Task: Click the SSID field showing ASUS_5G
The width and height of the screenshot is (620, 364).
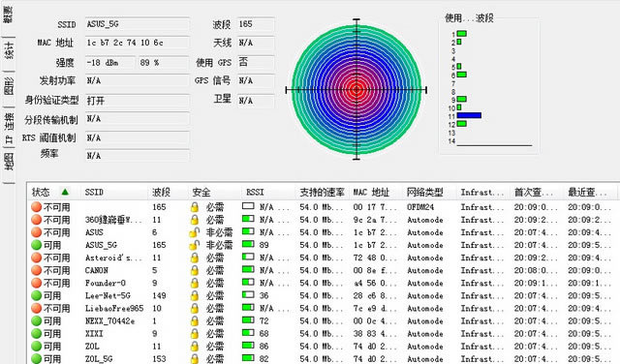Action: click(x=138, y=24)
